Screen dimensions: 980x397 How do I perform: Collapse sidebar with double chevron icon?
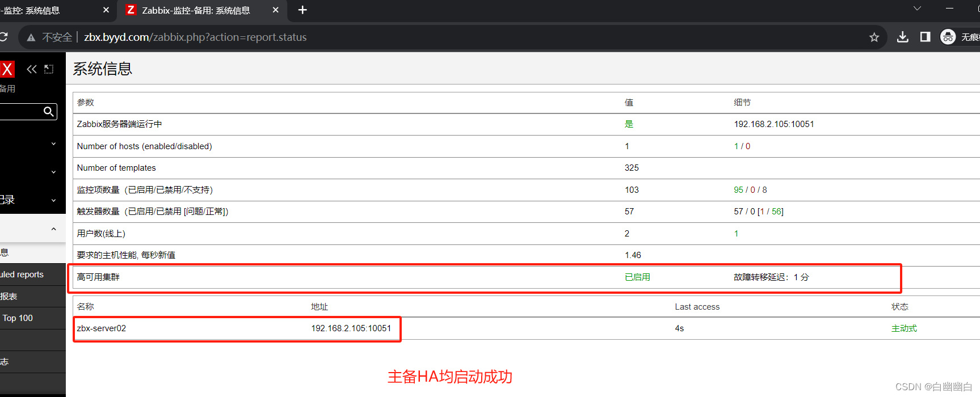pos(32,69)
